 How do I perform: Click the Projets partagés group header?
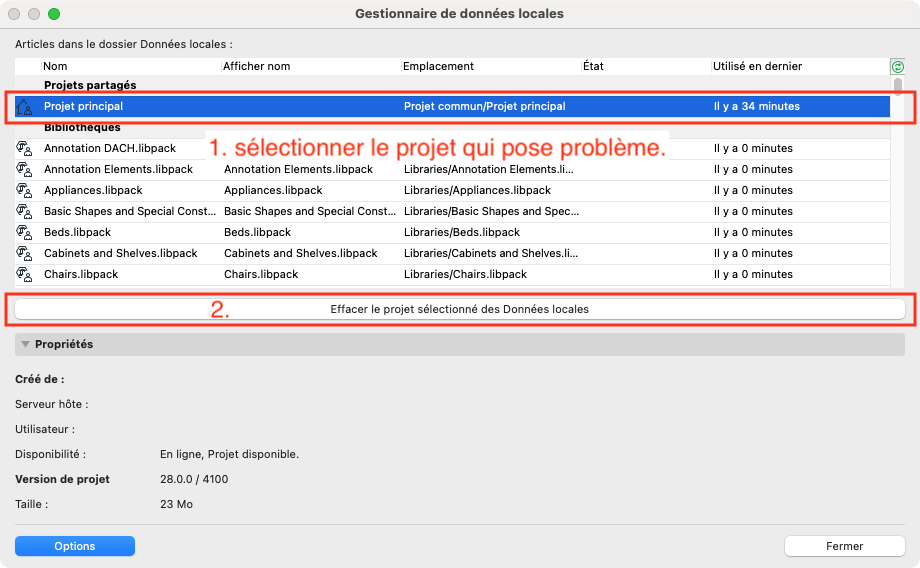tap(90, 85)
